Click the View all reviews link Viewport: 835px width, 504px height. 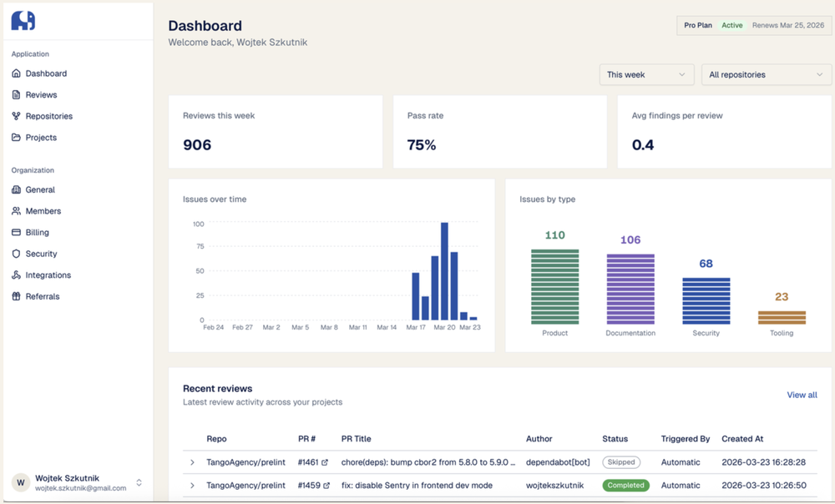[802, 395]
